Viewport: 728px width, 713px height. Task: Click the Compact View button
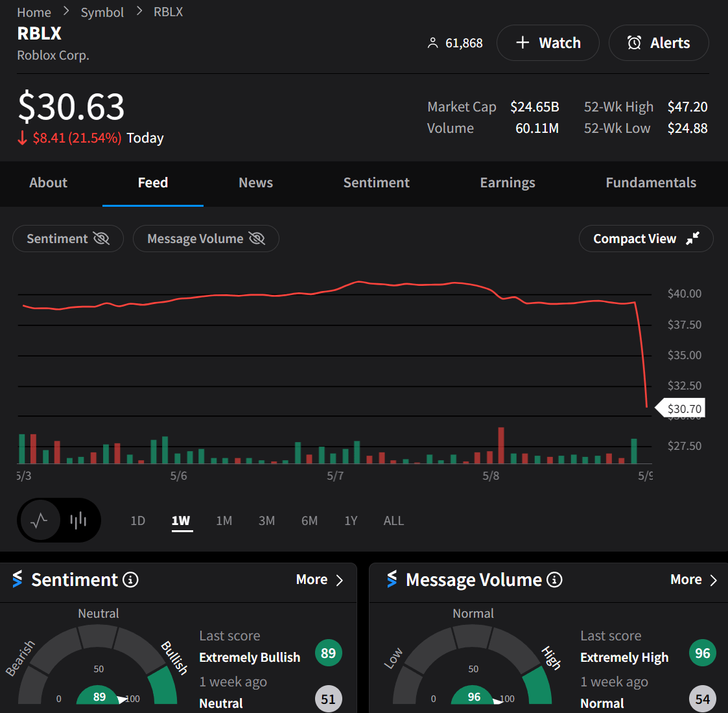[x=646, y=239]
